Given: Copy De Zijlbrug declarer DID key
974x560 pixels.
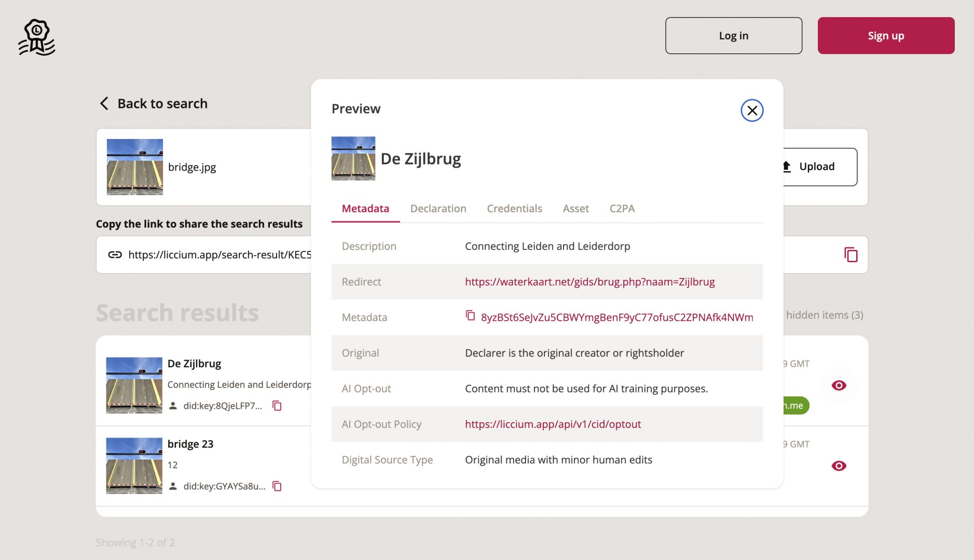Looking at the screenshot, I should 277,405.
